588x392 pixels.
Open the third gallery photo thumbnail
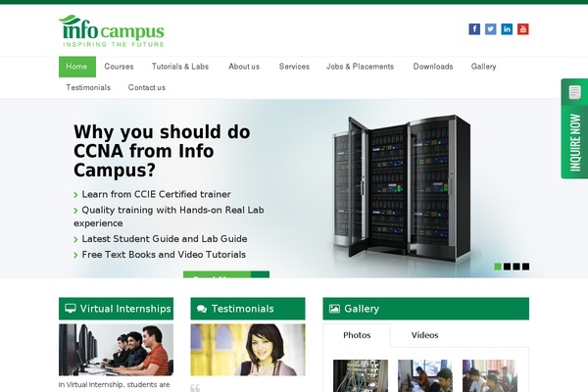click(490, 375)
